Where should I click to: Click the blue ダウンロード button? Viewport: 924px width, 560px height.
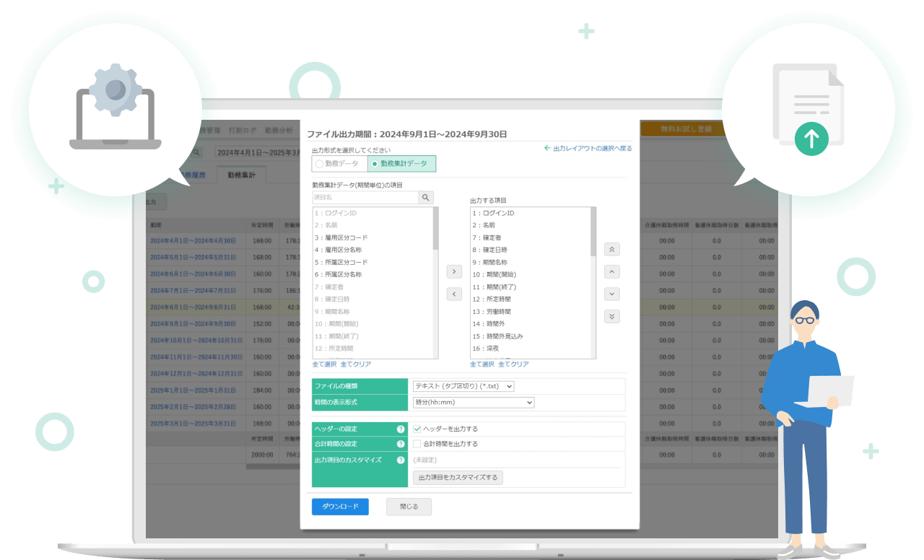tap(340, 507)
